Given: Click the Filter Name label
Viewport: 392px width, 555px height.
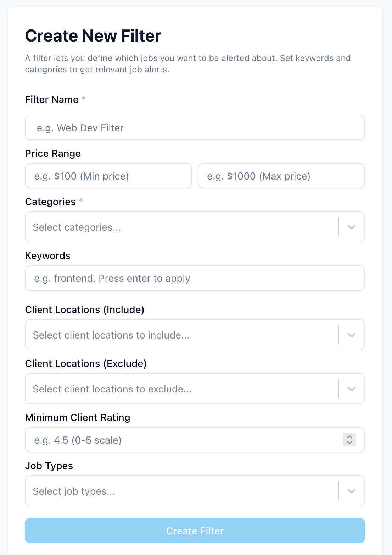Looking at the screenshot, I should 52,100.
